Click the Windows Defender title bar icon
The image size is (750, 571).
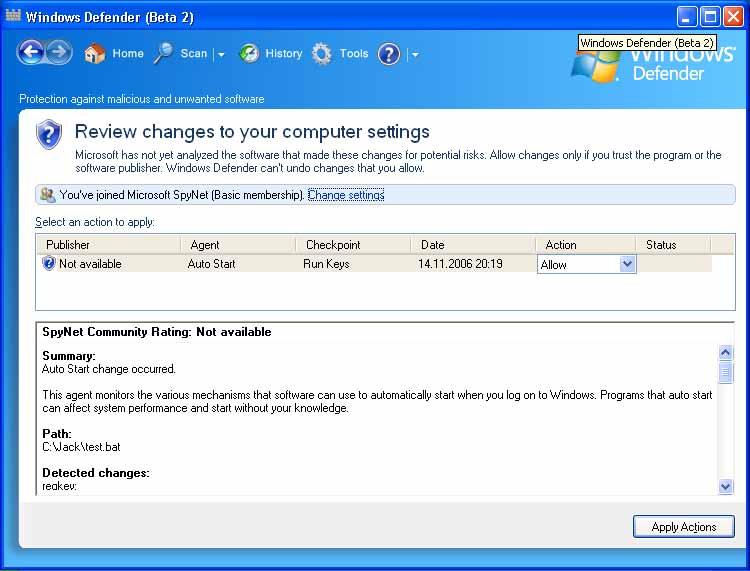[x=13, y=15]
